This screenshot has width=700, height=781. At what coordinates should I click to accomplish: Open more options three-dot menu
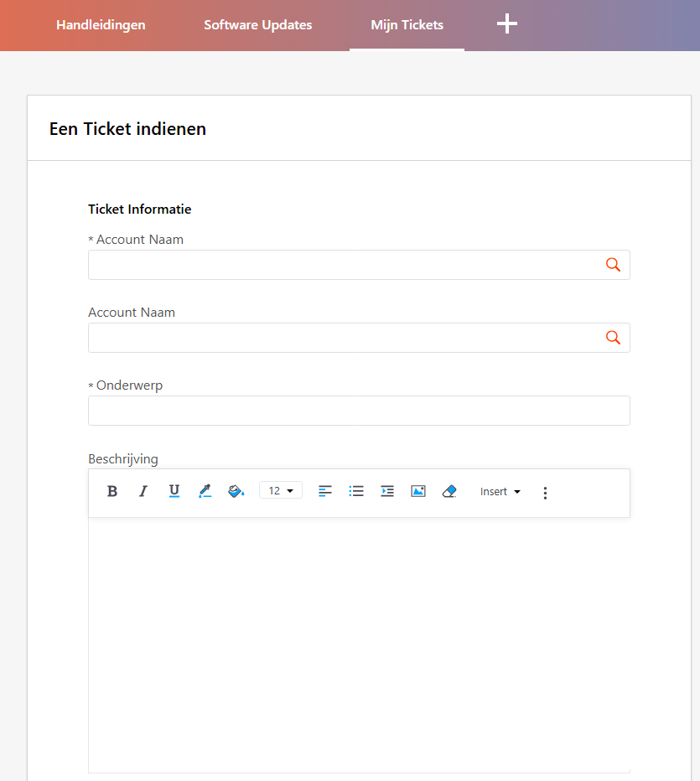(x=545, y=493)
